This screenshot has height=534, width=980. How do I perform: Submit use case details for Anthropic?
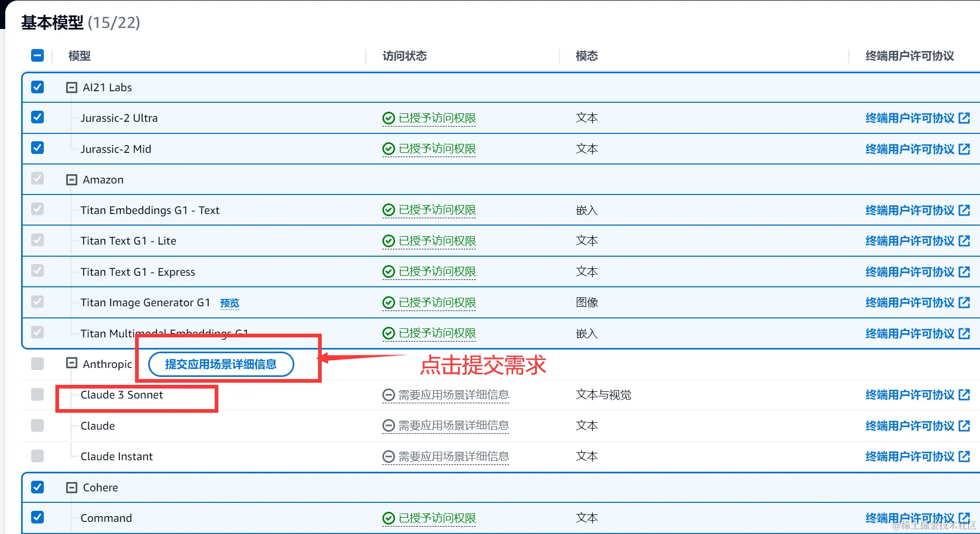pos(221,364)
